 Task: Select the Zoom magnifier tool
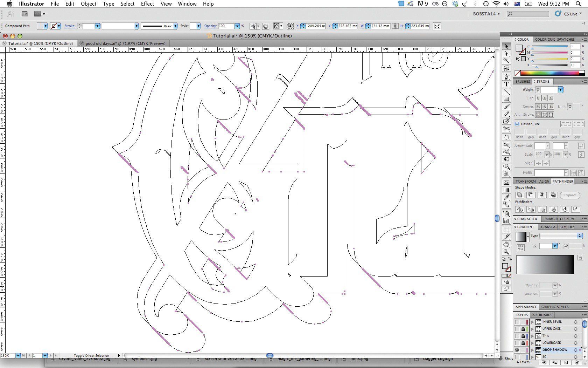point(506,252)
